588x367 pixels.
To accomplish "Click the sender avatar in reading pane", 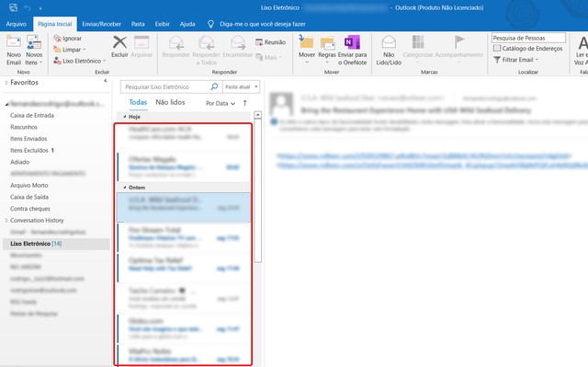I will click(282, 104).
